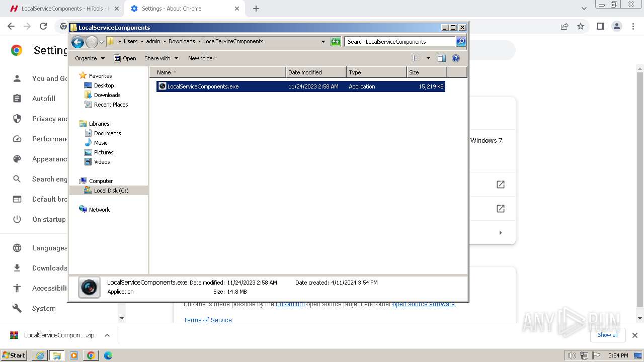Open Recent Places in navigation pane

pos(111,105)
